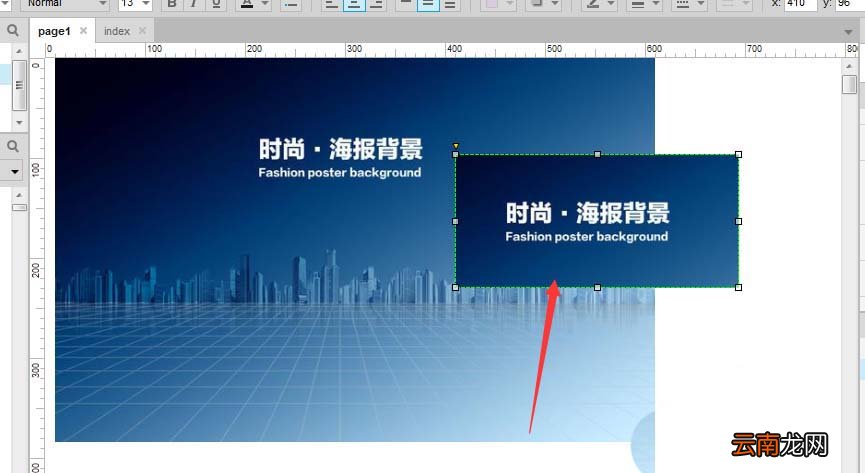
Task: Expand the fill color dropdown arrow
Action: coord(510,4)
